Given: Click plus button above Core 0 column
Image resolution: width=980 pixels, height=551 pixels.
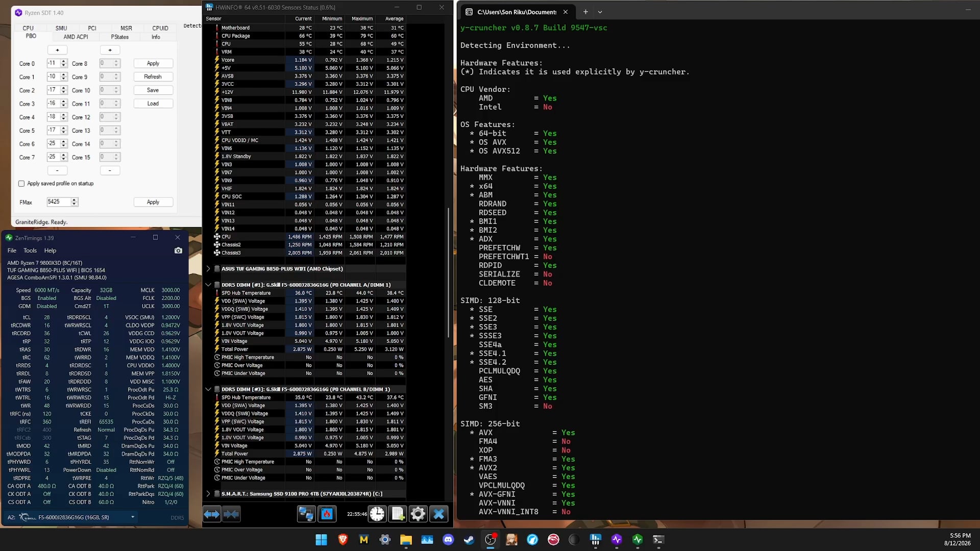Looking at the screenshot, I should click(x=57, y=50).
